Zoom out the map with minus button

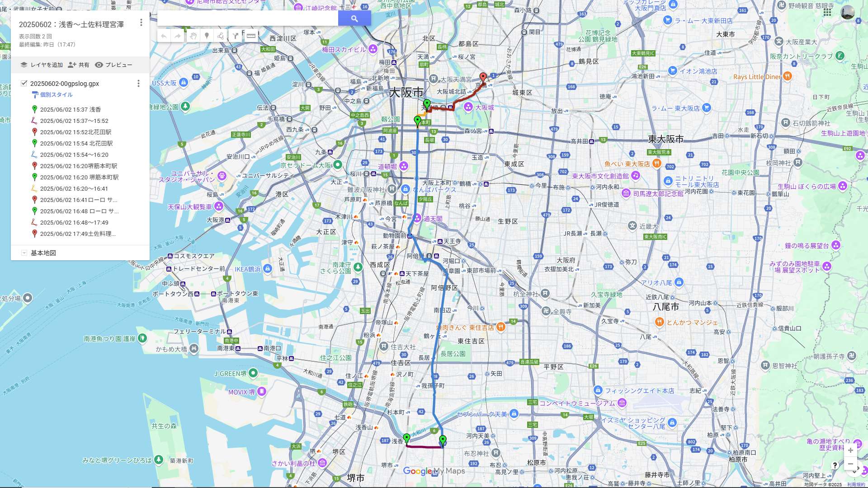pyautogui.click(x=850, y=464)
